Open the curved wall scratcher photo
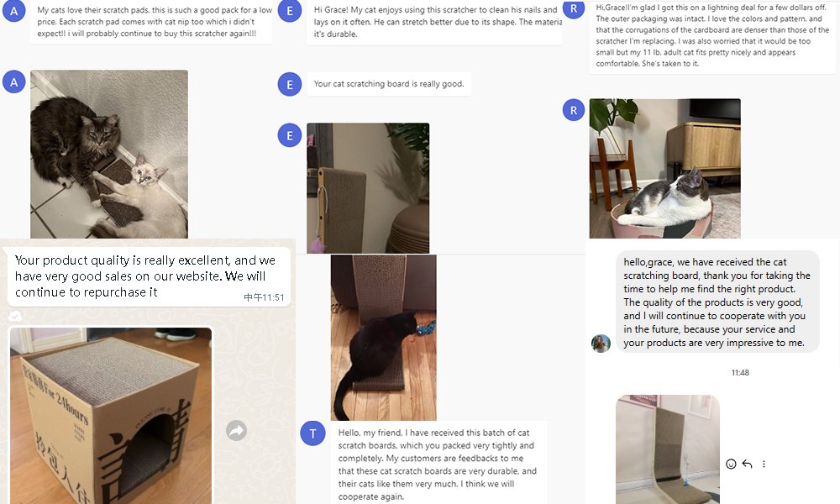 668,449
